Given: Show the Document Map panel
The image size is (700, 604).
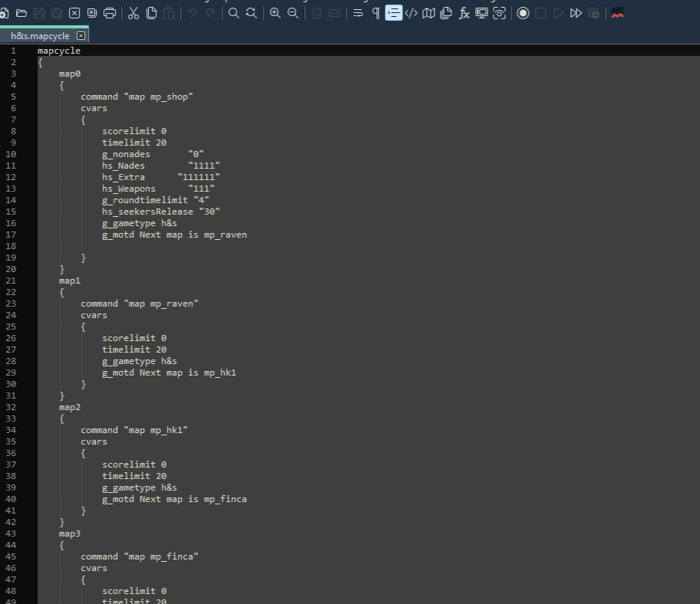Looking at the screenshot, I should tap(429, 13).
